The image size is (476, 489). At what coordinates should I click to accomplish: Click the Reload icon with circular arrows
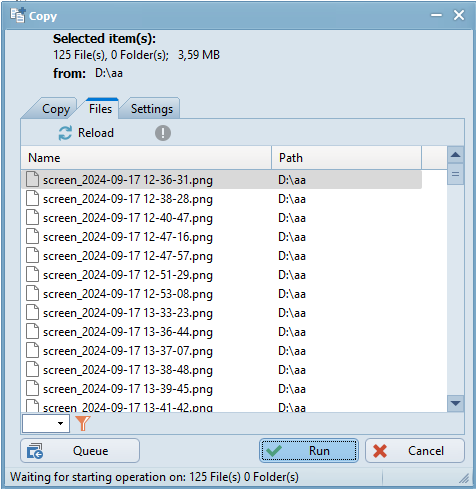coord(65,133)
